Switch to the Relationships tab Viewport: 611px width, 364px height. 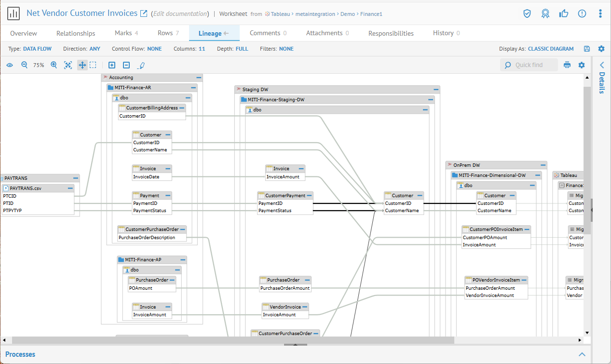[76, 33]
